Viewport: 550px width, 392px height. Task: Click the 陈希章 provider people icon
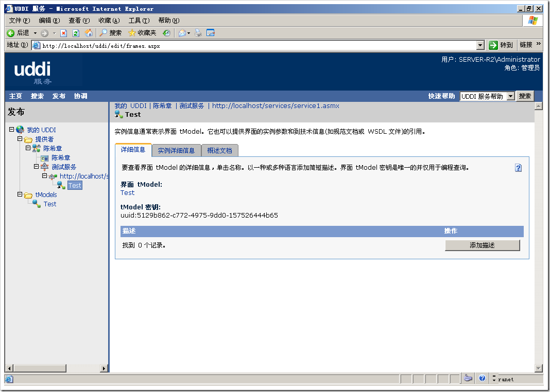pyautogui.click(x=37, y=149)
